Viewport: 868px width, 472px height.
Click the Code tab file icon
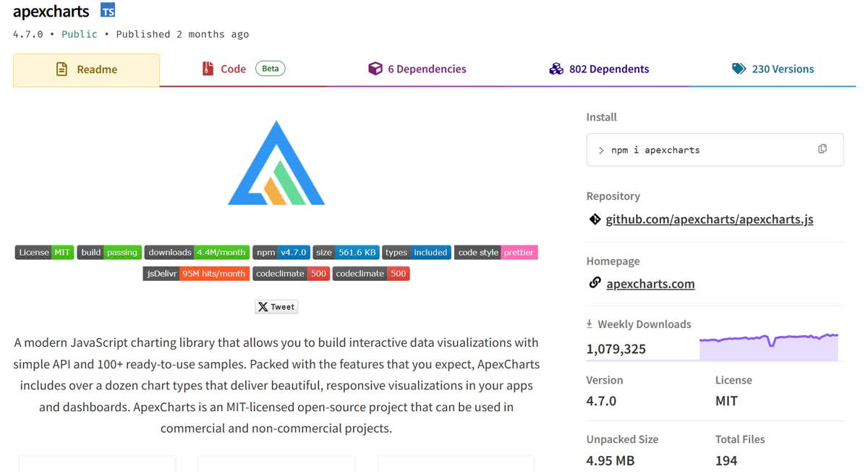(208, 69)
